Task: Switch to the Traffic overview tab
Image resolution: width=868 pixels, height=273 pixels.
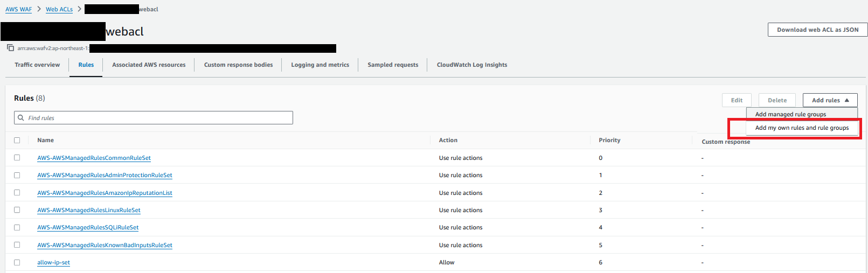Action: (37, 65)
